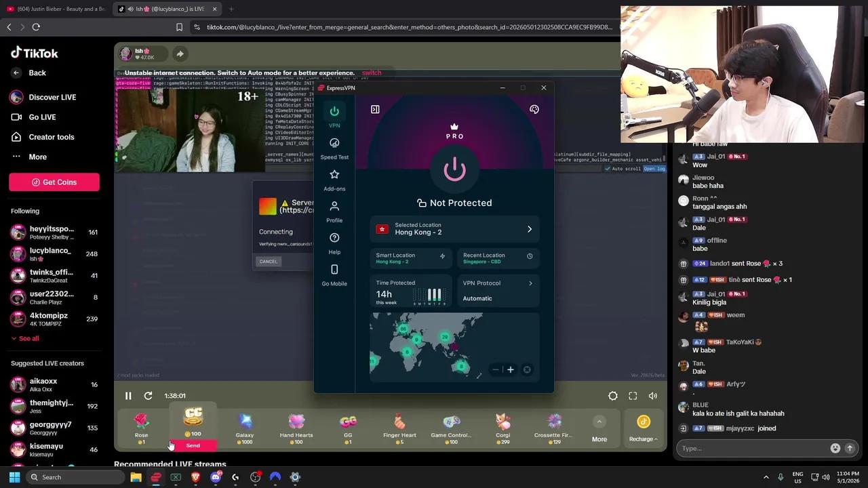Send the chat message arrow
Image resolution: width=868 pixels, height=488 pixels.
point(849,448)
